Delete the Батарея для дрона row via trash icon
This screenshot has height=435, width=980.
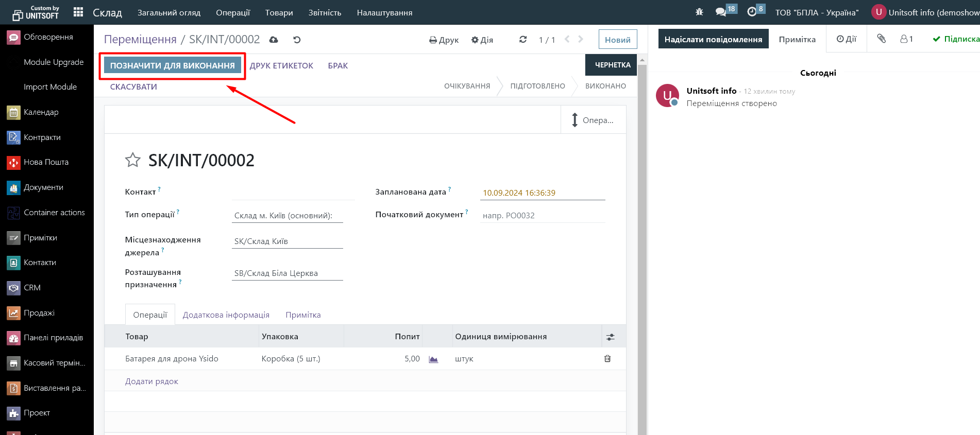607,359
